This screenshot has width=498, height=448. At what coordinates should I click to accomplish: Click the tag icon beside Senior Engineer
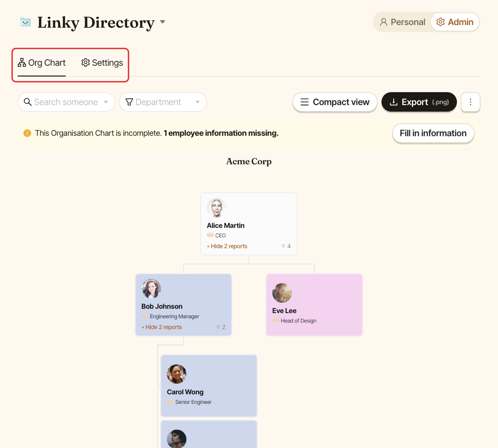(170, 401)
